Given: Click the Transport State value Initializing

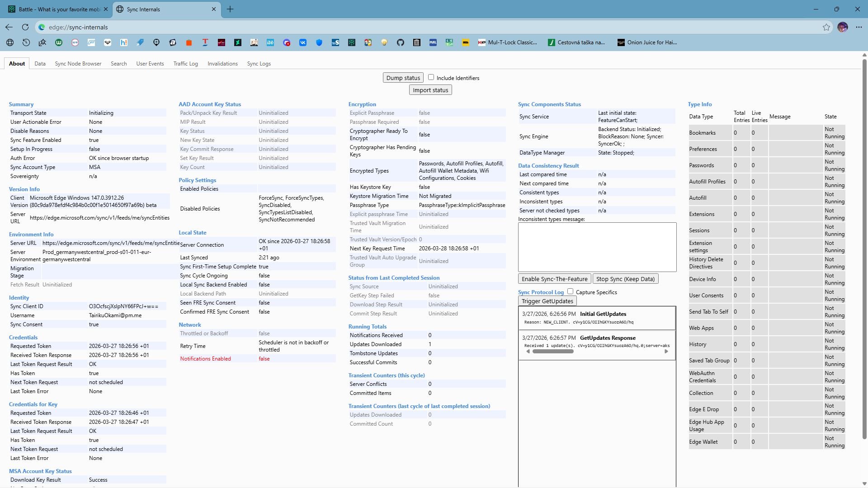Looking at the screenshot, I should click(101, 113).
